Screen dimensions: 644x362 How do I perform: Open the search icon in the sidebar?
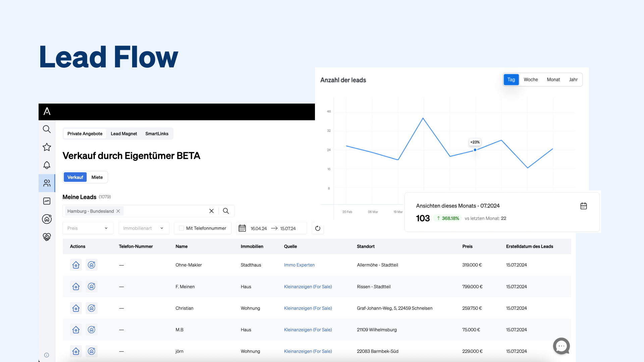click(x=47, y=129)
